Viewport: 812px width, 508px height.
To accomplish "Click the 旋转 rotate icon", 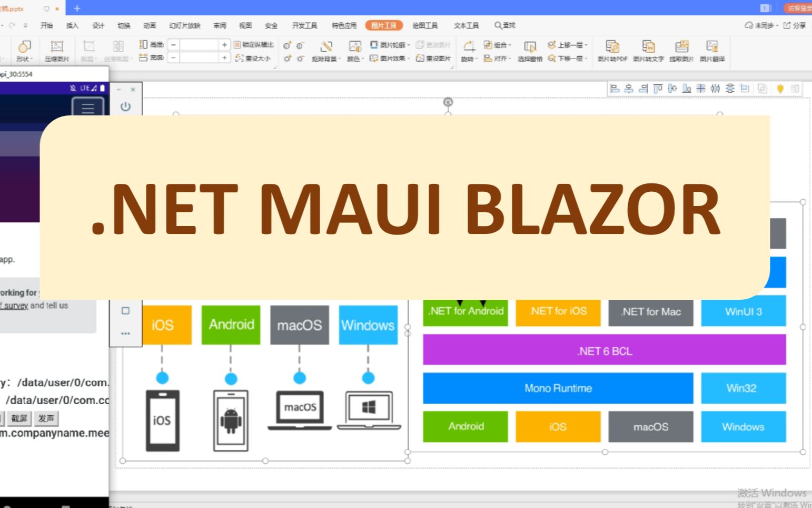I will [469, 46].
